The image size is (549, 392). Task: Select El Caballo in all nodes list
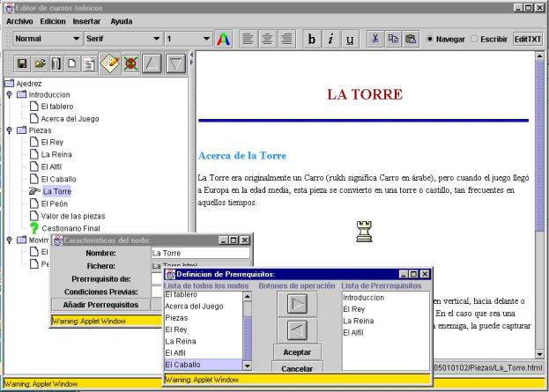[202, 364]
